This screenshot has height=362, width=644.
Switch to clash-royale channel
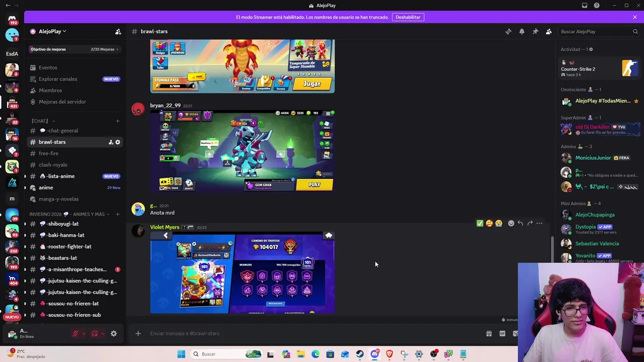coord(74,165)
